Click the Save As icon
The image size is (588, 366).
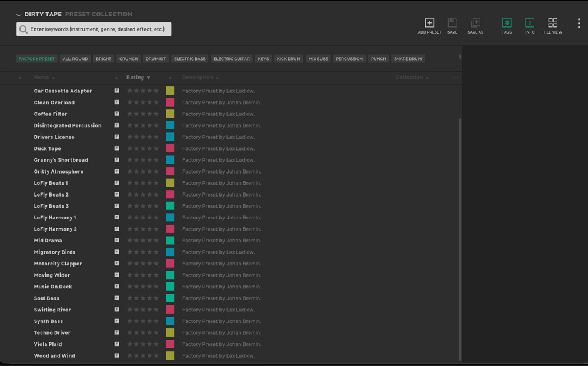tap(475, 23)
